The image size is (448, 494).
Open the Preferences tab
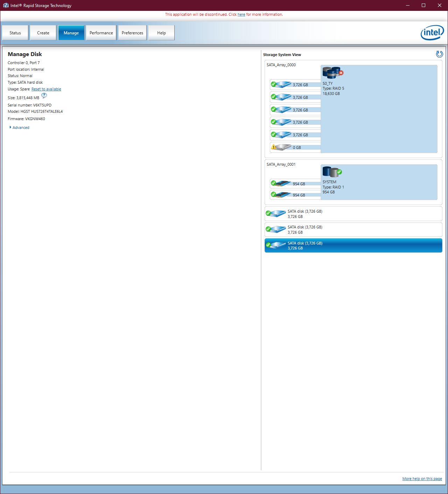click(x=132, y=33)
